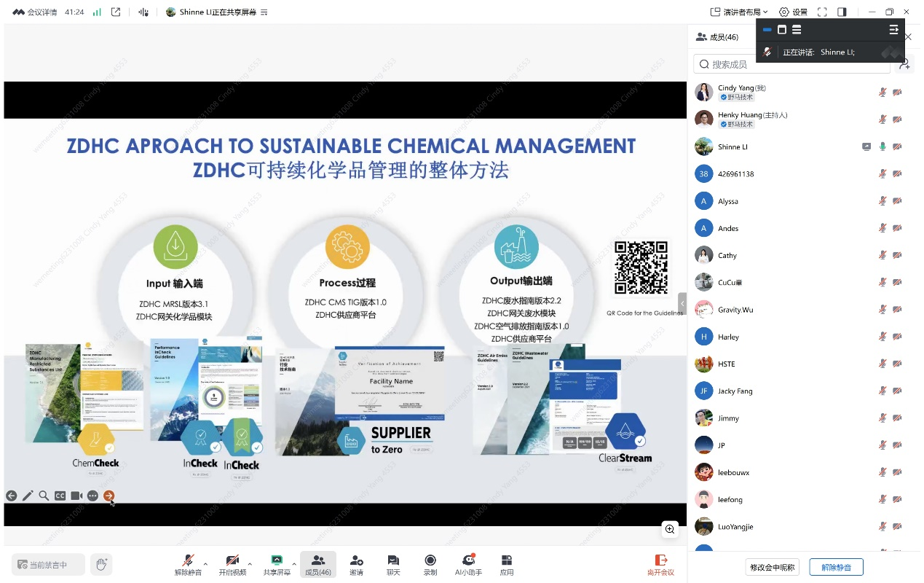Go to next slide with orange arrow
Viewport: 924px width, 583px height.
coord(108,496)
